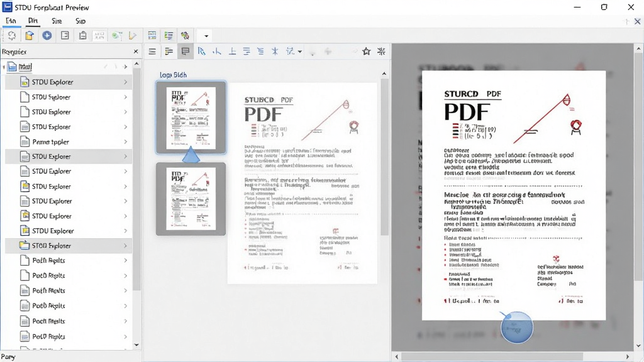Click the right arrow of the preview's horizontal scrollbar
Image resolution: width=644 pixels, height=362 pixels.
coord(627,357)
